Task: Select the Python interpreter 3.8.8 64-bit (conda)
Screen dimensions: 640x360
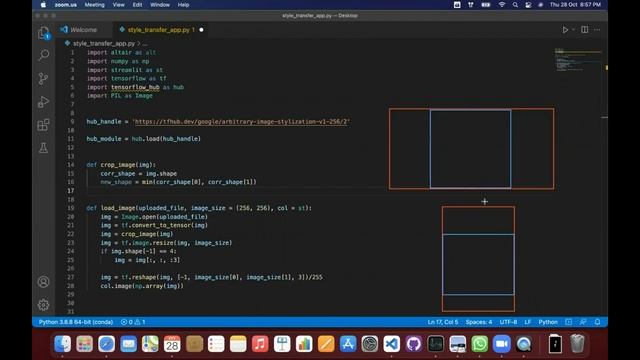Action: 76,322
